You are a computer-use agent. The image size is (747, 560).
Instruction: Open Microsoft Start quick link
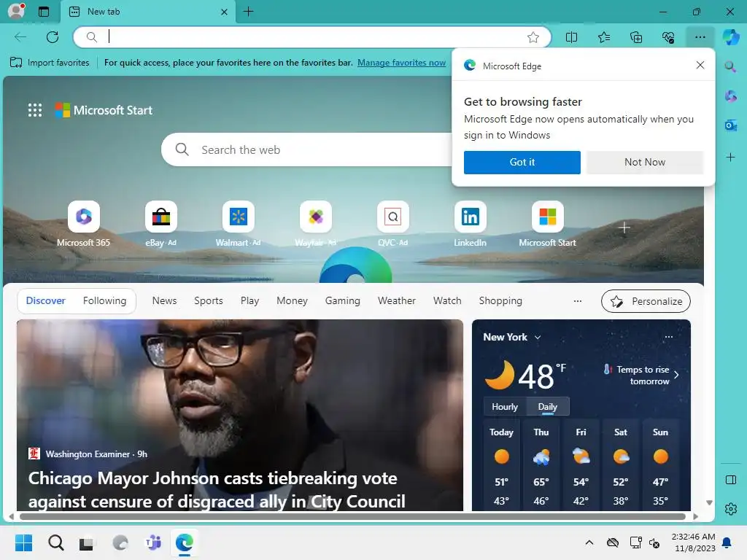pos(547,224)
